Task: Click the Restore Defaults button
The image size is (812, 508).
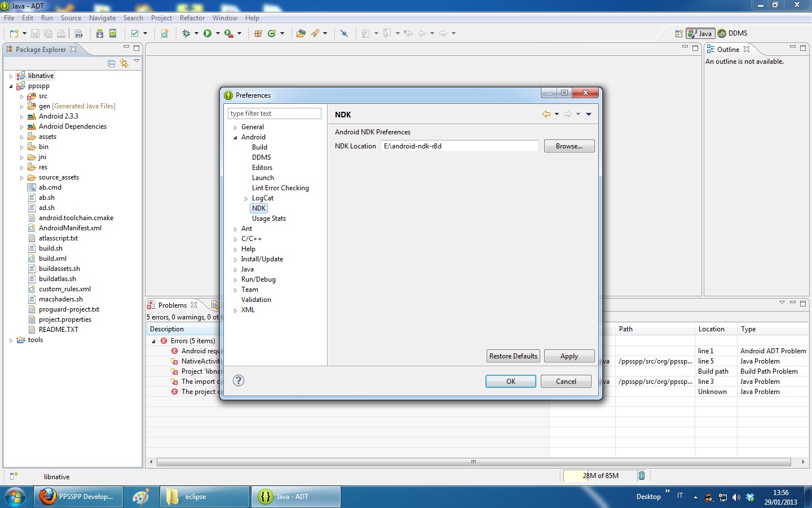Action: pyautogui.click(x=513, y=356)
